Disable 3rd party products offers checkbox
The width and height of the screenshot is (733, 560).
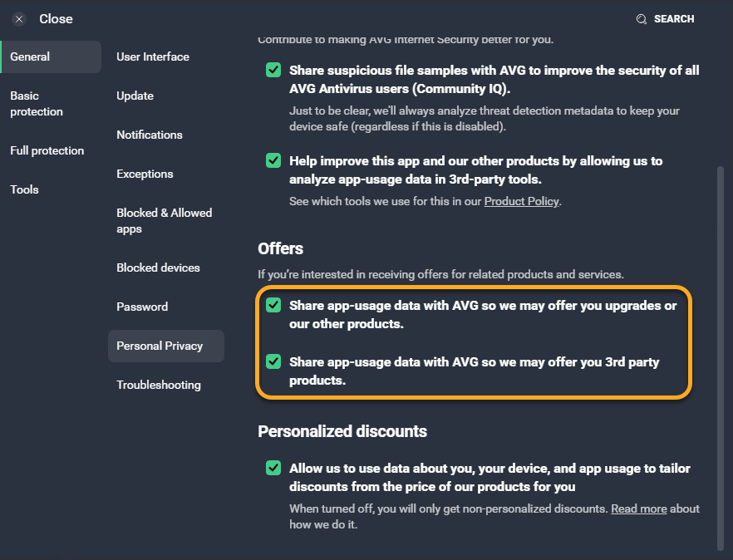[273, 361]
